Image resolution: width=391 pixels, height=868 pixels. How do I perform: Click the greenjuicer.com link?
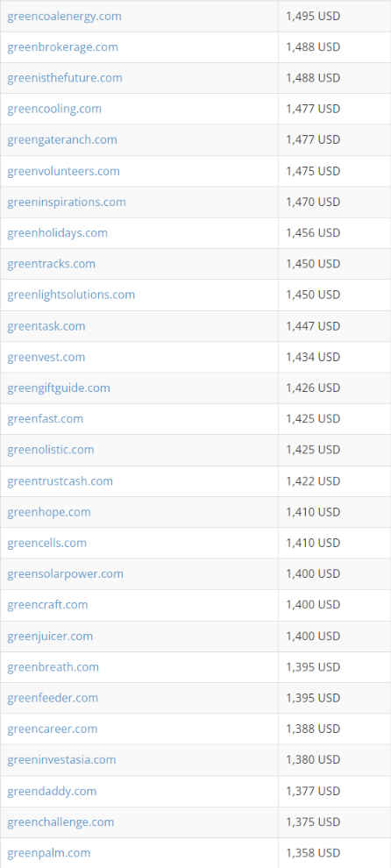coord(50,636)
